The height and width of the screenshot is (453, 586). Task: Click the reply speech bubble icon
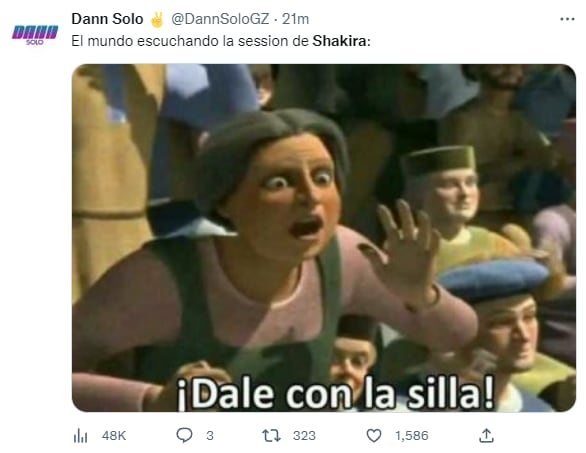tap(184, 435)
